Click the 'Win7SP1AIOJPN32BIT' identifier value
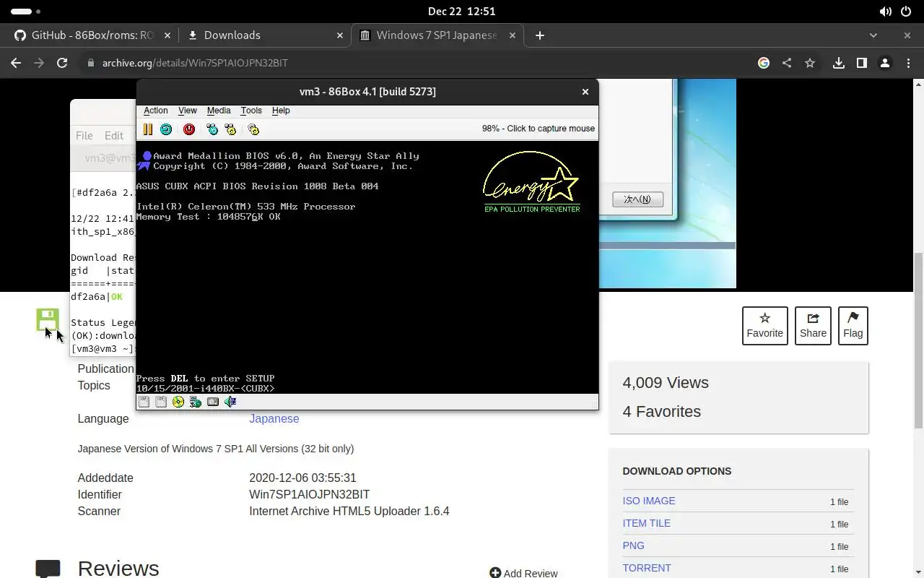Image resolution: width=924 pixels, height=578 pixels. click(x=309, y=495)
